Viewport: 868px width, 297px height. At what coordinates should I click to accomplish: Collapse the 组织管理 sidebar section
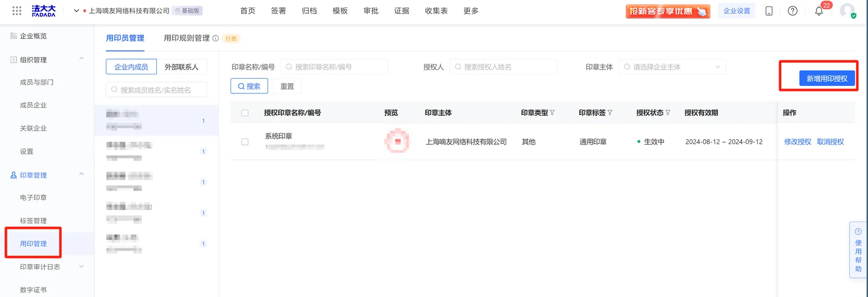click(82, 59)
